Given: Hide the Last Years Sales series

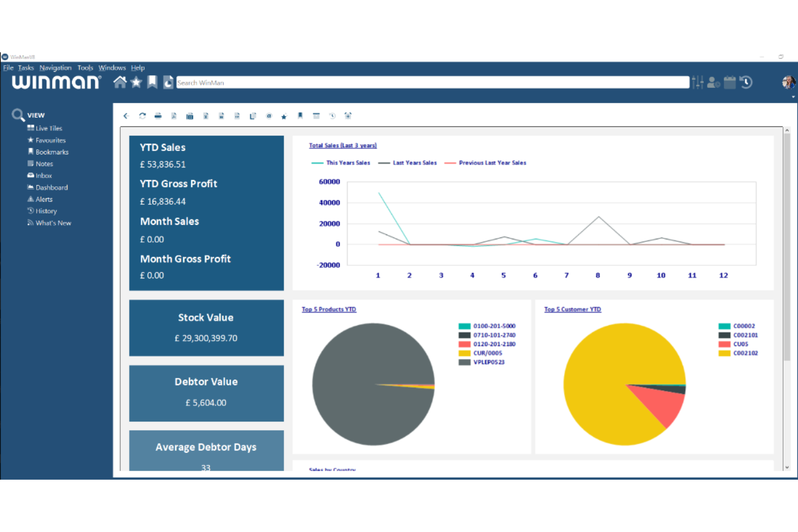Looking at the screenshot, I should 415,162.
